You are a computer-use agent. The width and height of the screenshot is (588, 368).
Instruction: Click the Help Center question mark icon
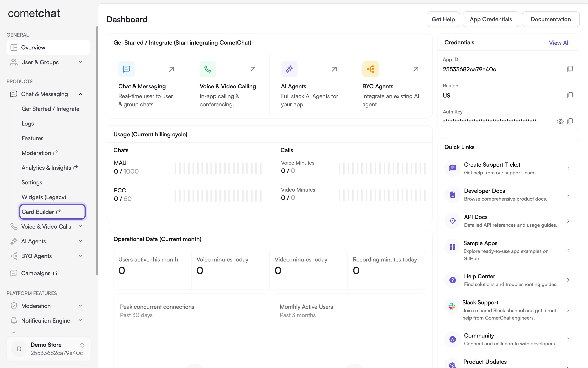[x=452, y=280]
